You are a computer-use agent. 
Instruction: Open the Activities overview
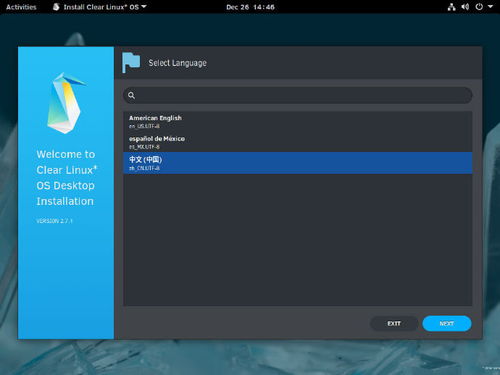[21, 7]
